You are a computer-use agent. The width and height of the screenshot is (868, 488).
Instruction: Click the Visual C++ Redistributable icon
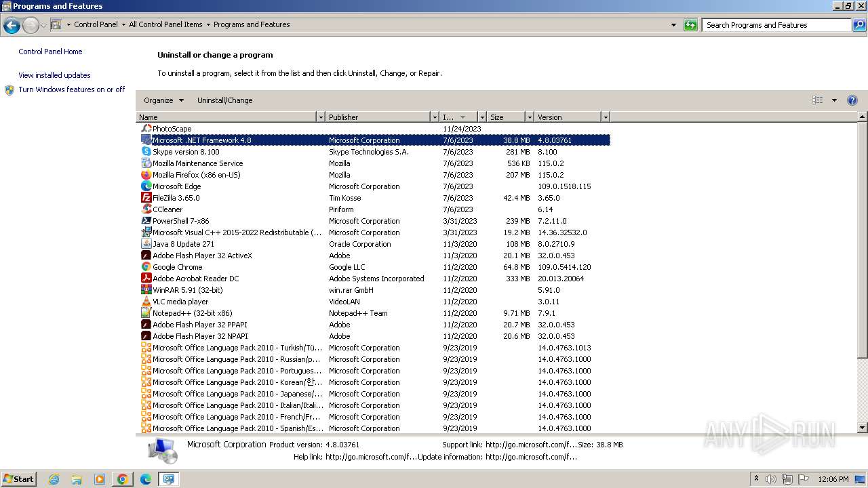point(146,232)
